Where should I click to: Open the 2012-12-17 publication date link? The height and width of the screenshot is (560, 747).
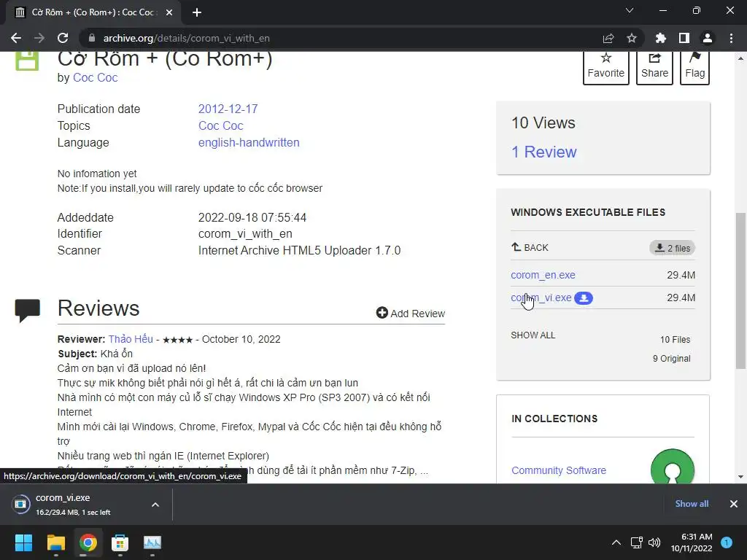pos(228,109)
